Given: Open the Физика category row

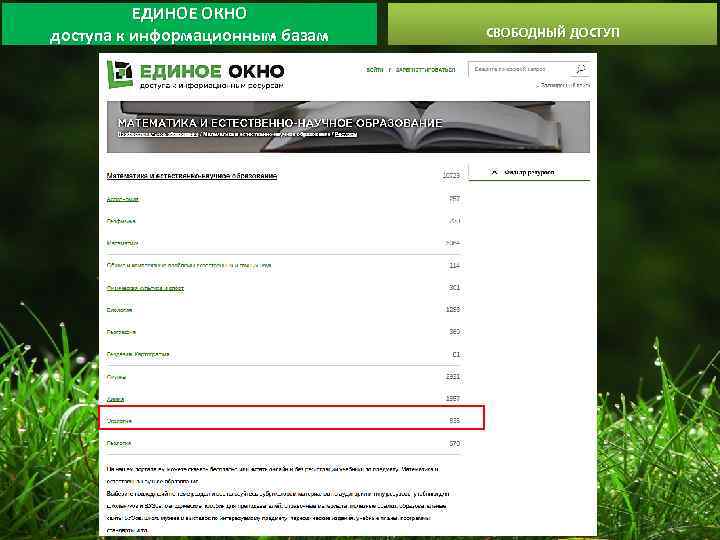Looking at the screenshot, I should tap(283, 377).
